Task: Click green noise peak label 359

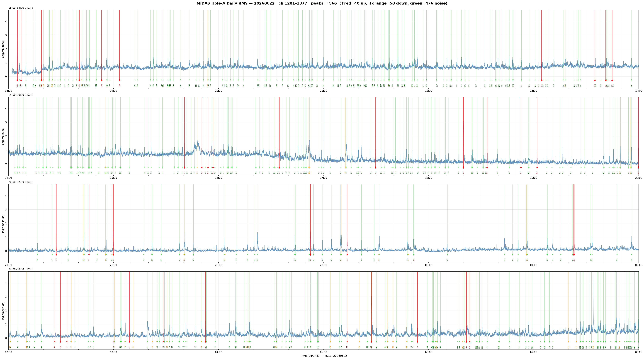Action: click(236, 260)
